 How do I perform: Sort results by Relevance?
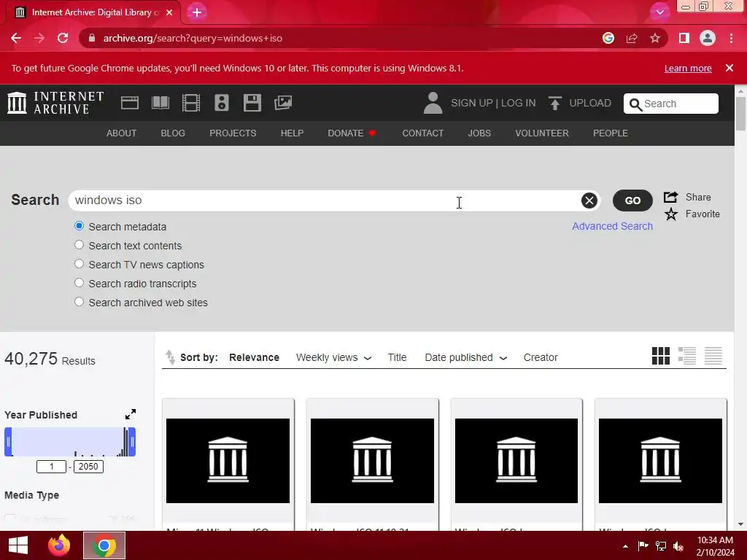[254, 357]
